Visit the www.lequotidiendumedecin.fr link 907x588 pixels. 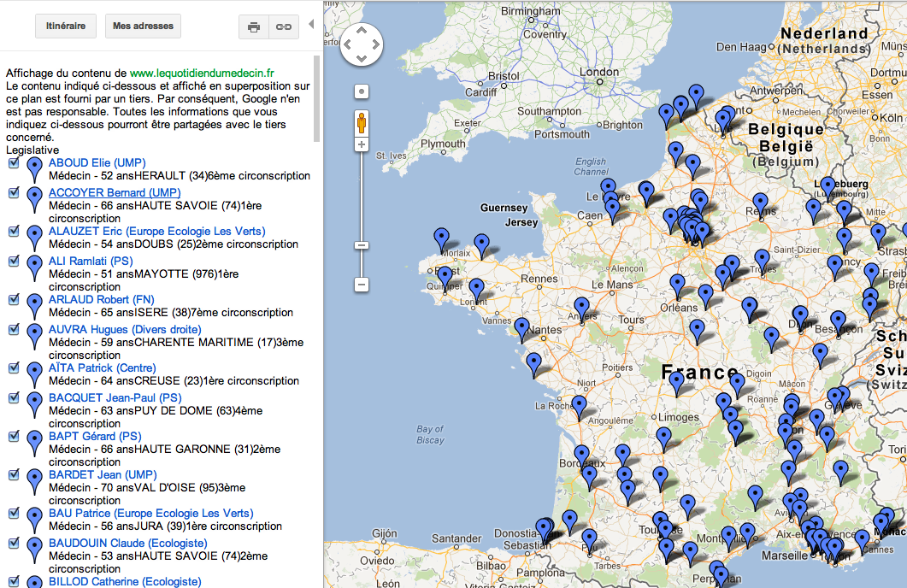202,73
